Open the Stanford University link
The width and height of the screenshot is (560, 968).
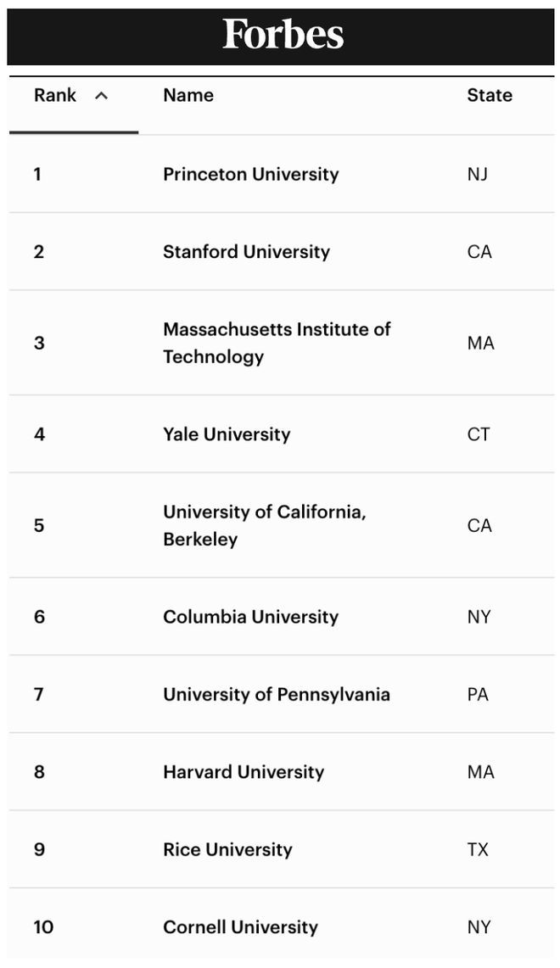246,251
